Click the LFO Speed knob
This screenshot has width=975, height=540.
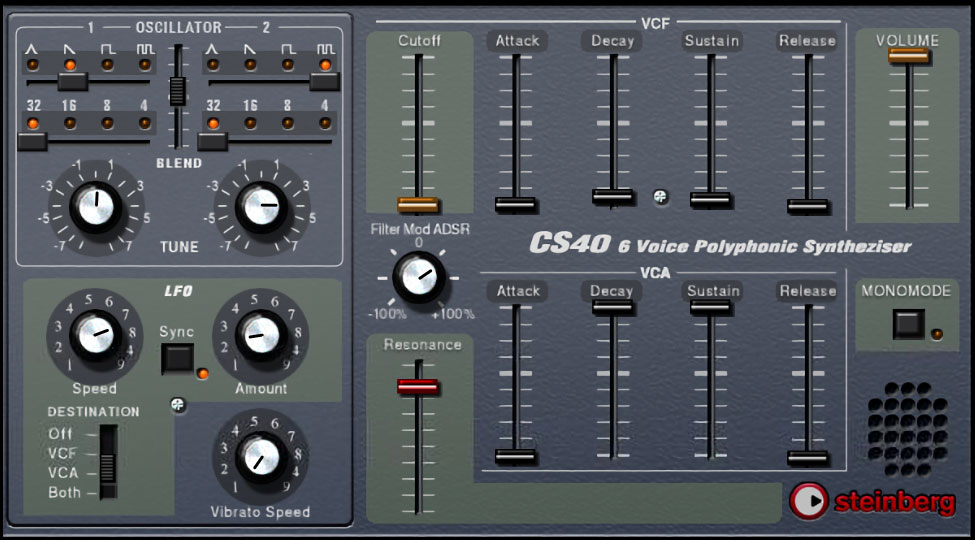coord(95,335)
